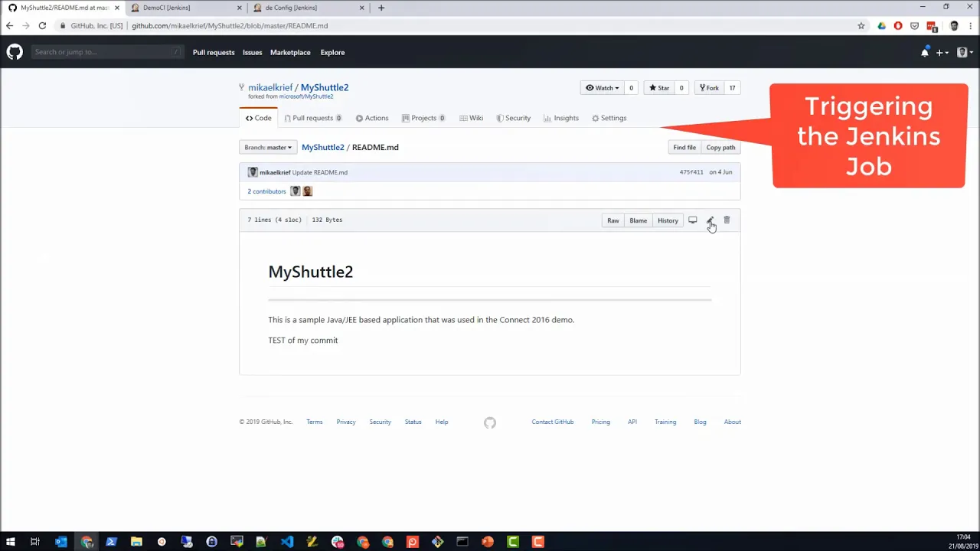Screen dimensions: 980x551
Task: Open the repository Settings tab
Action: (x=609, y=118)
